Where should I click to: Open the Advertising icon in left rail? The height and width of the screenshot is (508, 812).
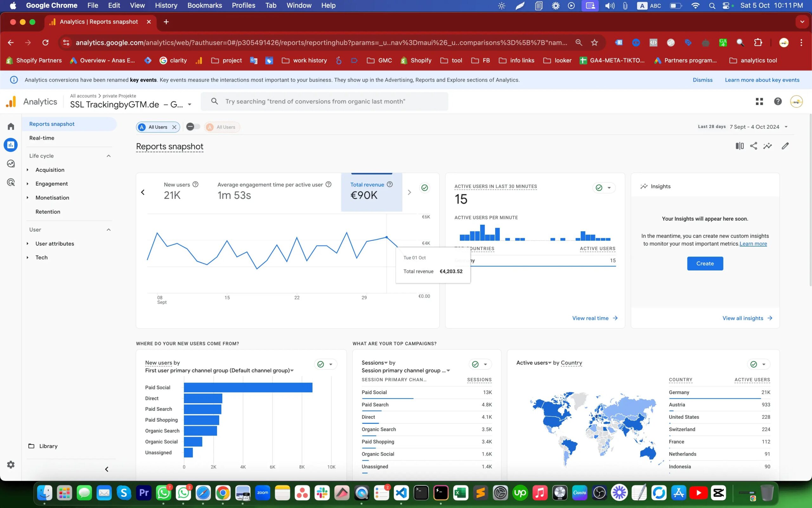[11, 182]
